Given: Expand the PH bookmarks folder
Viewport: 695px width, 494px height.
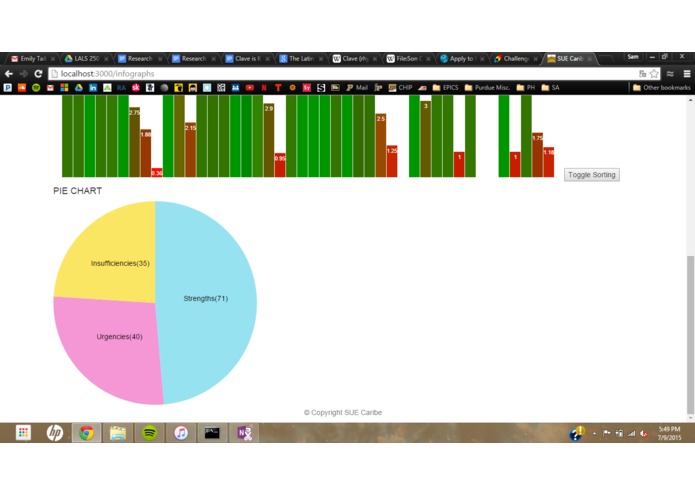Looking at the screenshot, I should [526, 88].
